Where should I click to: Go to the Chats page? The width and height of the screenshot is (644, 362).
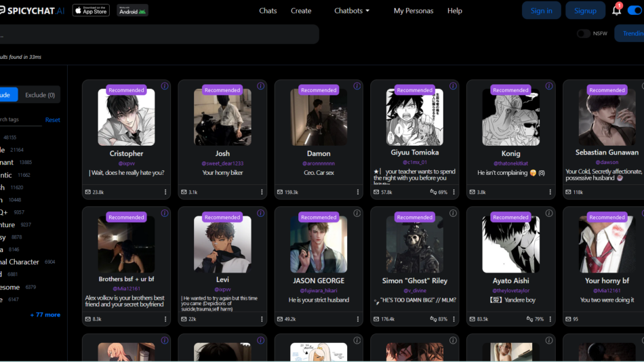tap(268, 11)
